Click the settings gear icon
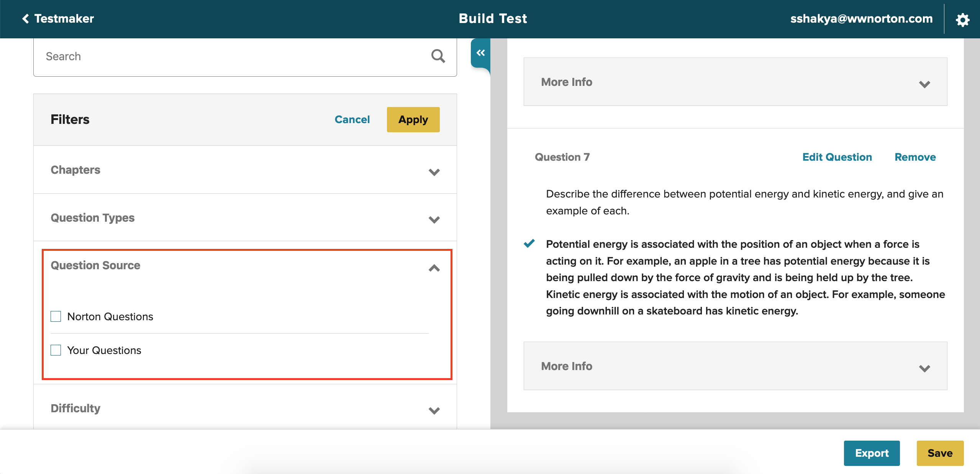Viewport: 980px width, 474px height. [x=962, y=20]
